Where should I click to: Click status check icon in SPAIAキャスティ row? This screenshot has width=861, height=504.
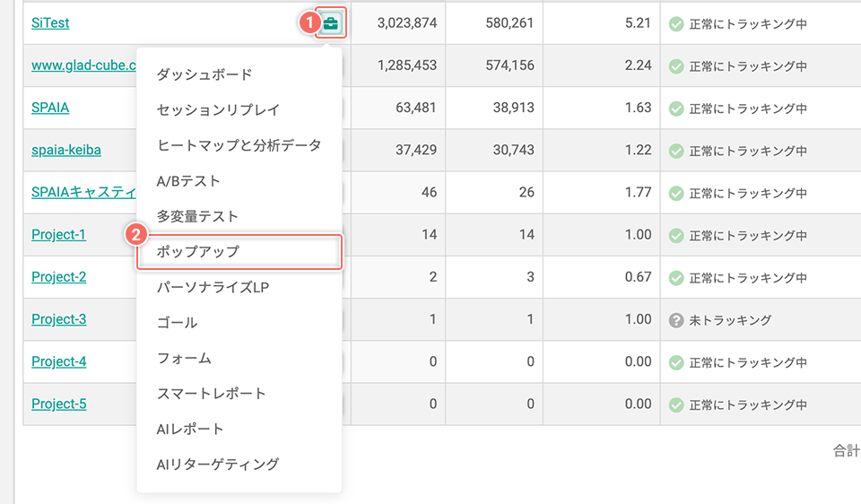pyautogui.click(x=676, y=193)
